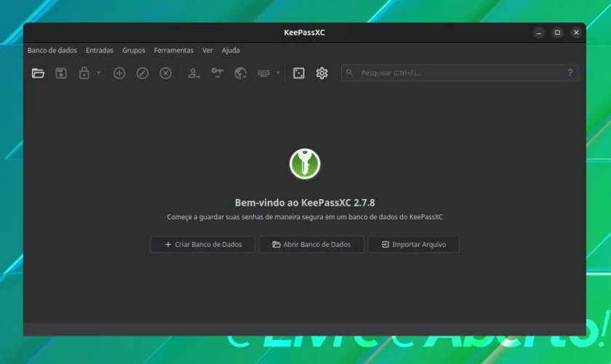Focus the Pesquisar search field
Screen dimensions: 611x364
(460, 73)
